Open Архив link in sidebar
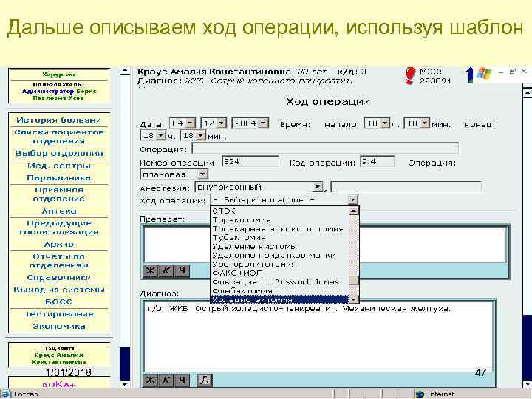Screen dimensions: 532x399 pyautogui.click(x=58, y=245)
